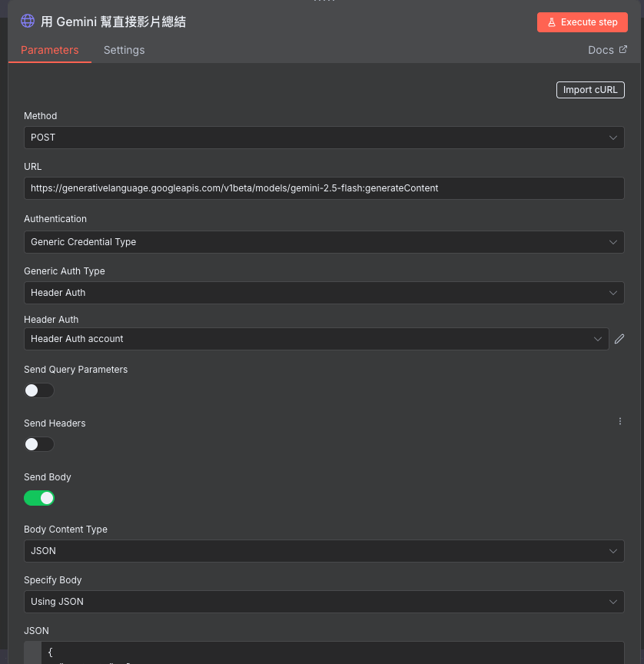Click the external link icon beside Docs
The image size is (644, 664).
click(622, 49)
